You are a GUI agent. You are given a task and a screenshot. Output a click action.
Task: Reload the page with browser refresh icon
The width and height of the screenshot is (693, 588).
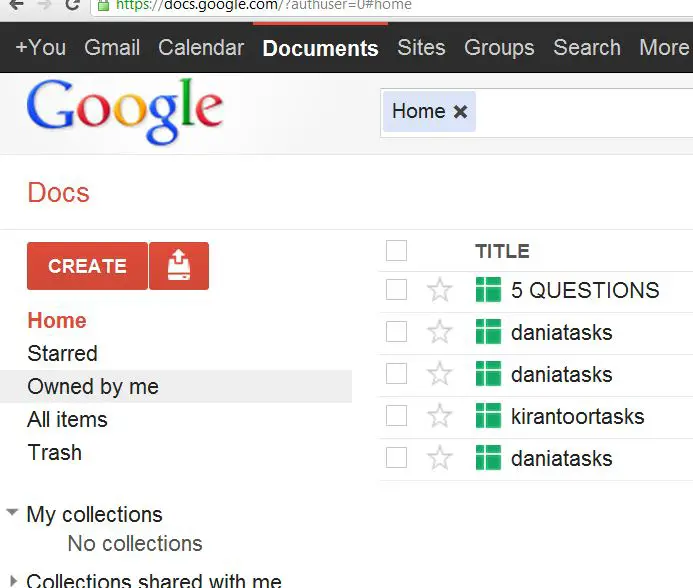pos(72,4)
